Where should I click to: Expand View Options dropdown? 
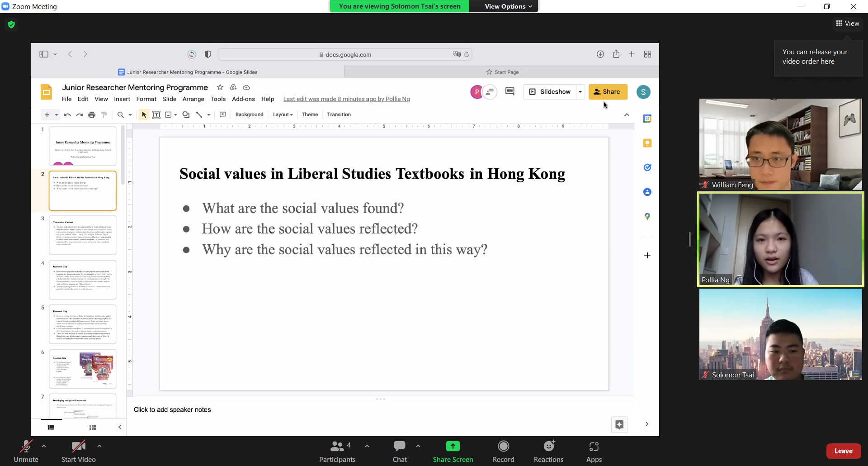(x=508, y=6)
